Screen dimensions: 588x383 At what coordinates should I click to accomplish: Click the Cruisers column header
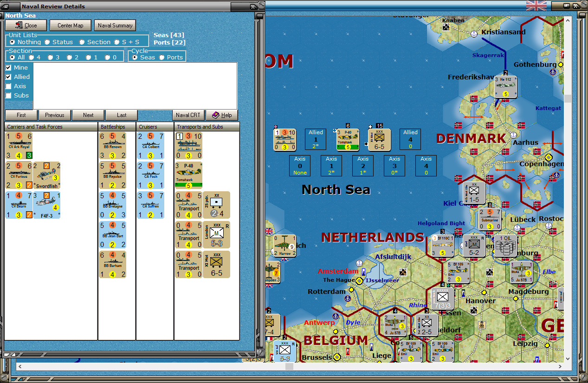(x=155, y=127)
